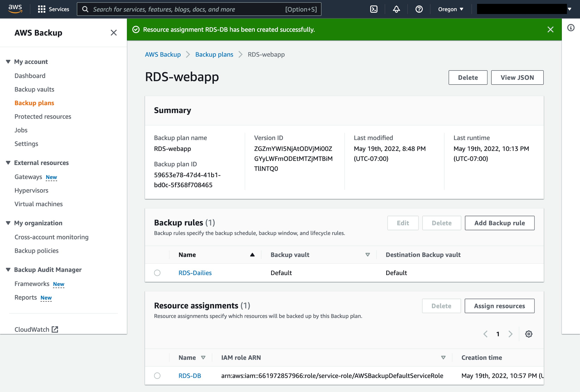Open Protected resources in the sidebar
Image resolution: width=580 pixels, height=392 pixels.
point(43,116)
